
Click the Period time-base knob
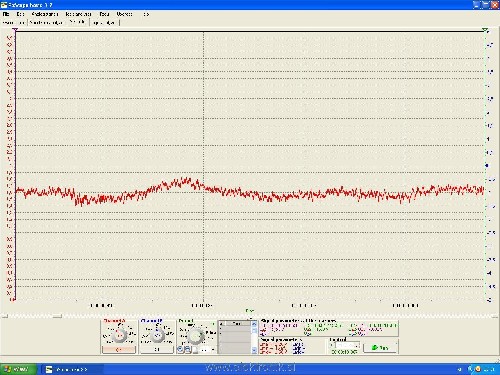[196, 336]
